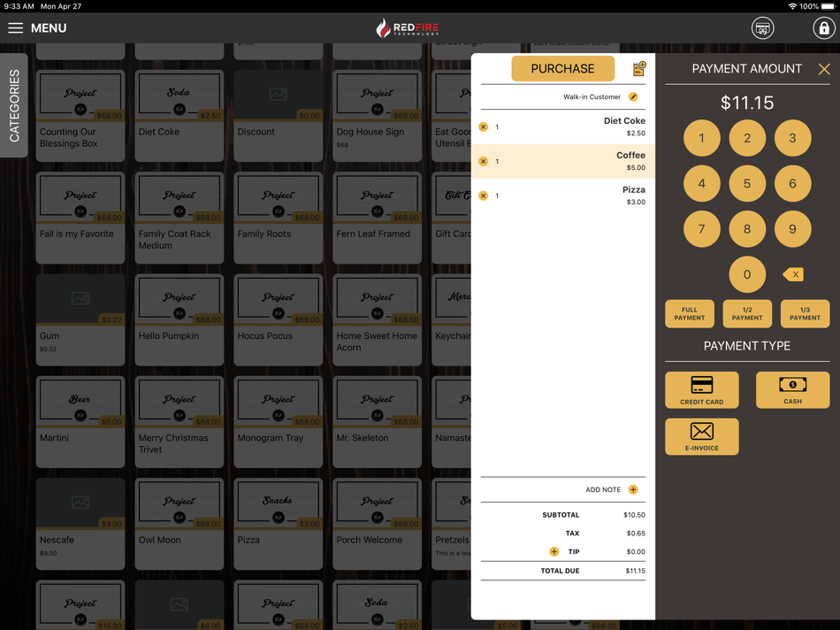Add Porch Welcome product
Image resolution: width=840 pixels, height=630 pixels.
378,524
